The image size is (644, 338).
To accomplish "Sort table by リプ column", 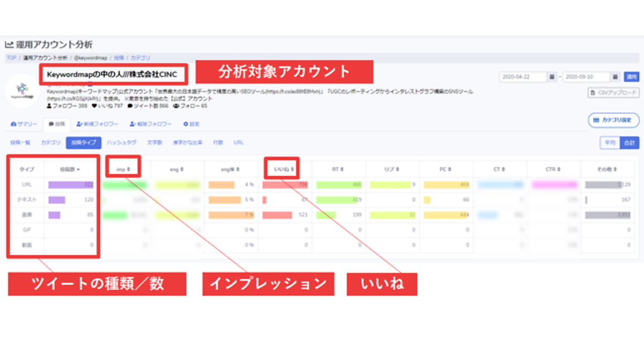I will (x=392, y=169).
